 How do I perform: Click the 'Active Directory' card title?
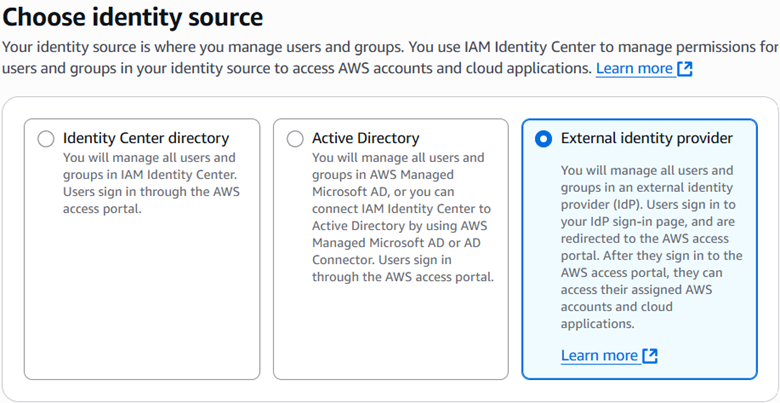coord(366,138)
